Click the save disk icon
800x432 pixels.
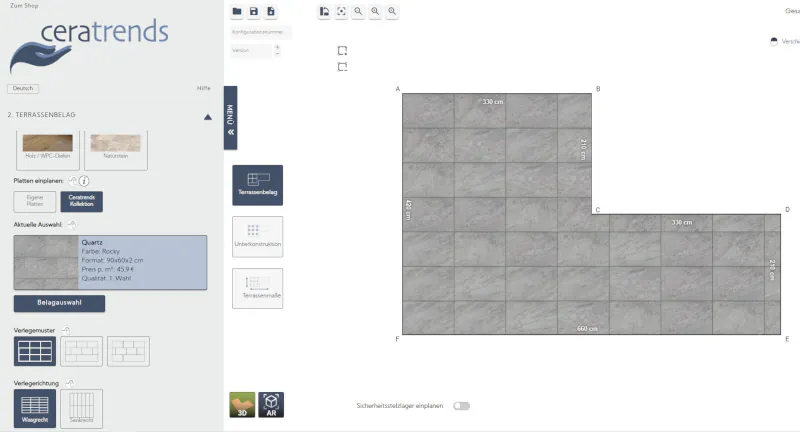pyautogui.click(x=254, y=11)
